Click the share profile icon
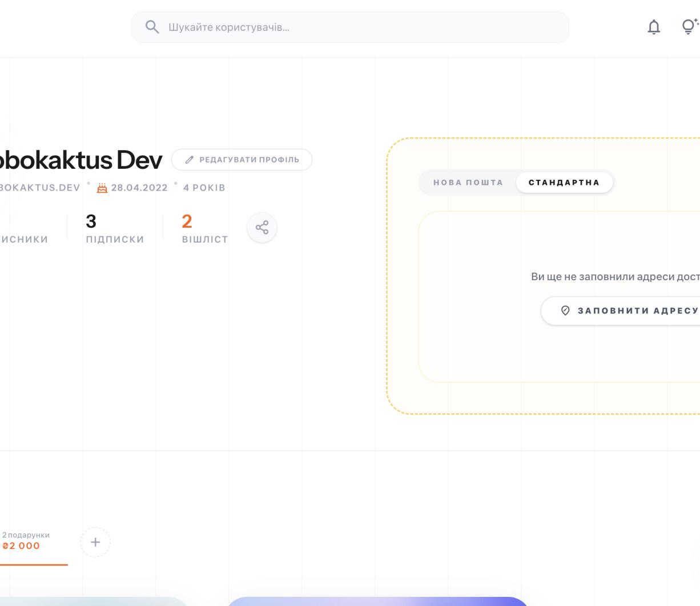This screenshot has width=700, height=606. [262, 228]
